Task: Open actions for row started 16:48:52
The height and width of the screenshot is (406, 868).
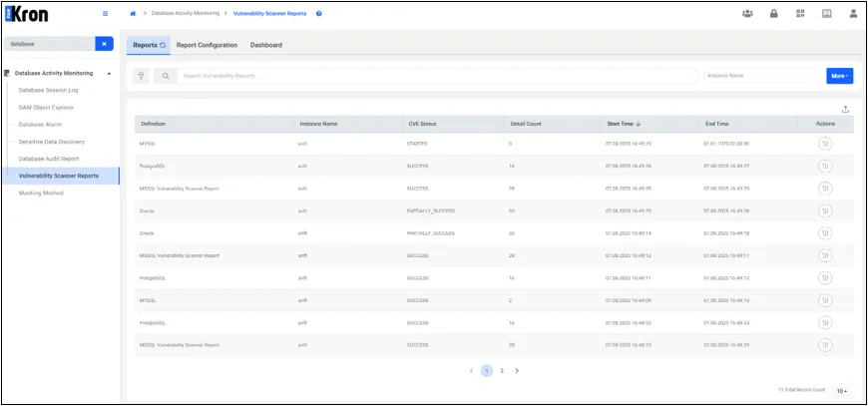Action: [x=825, y=322]
